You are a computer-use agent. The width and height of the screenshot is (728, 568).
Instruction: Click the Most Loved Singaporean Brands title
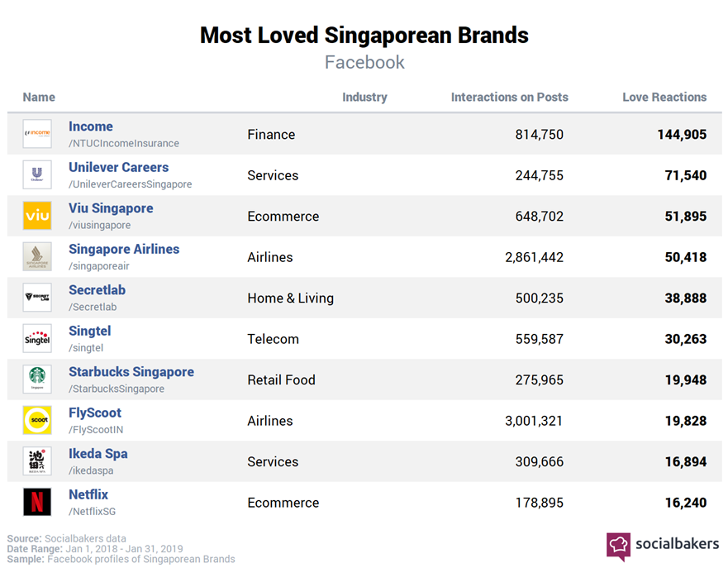click(364, 36)
